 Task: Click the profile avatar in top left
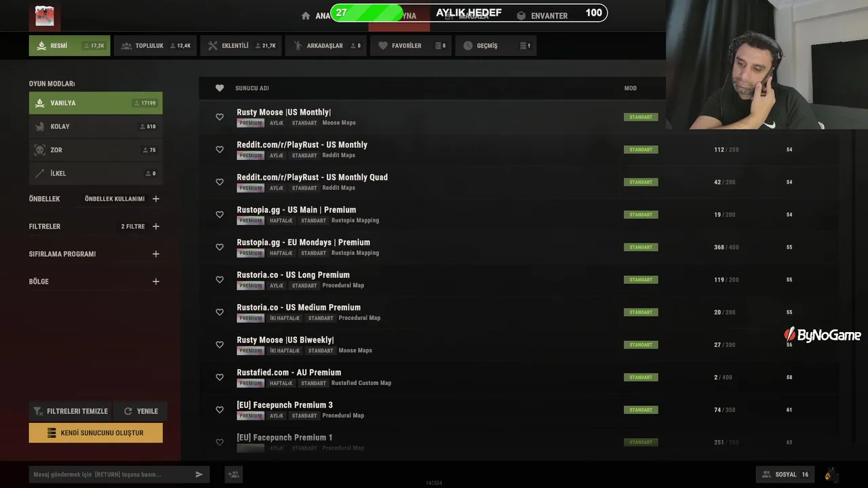(45, 16)
